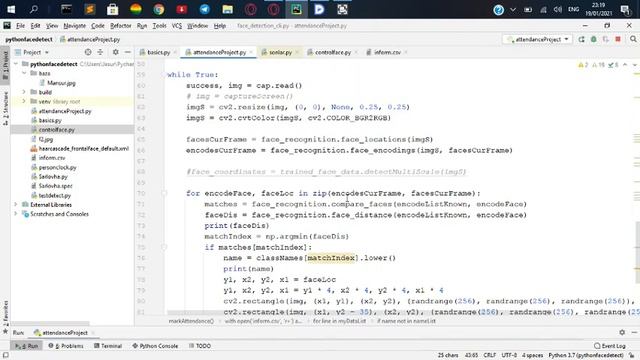Screen dimensions: 640x360
Task: Click the 4 spaces indent status entry
Action: (x=533, y=355)
